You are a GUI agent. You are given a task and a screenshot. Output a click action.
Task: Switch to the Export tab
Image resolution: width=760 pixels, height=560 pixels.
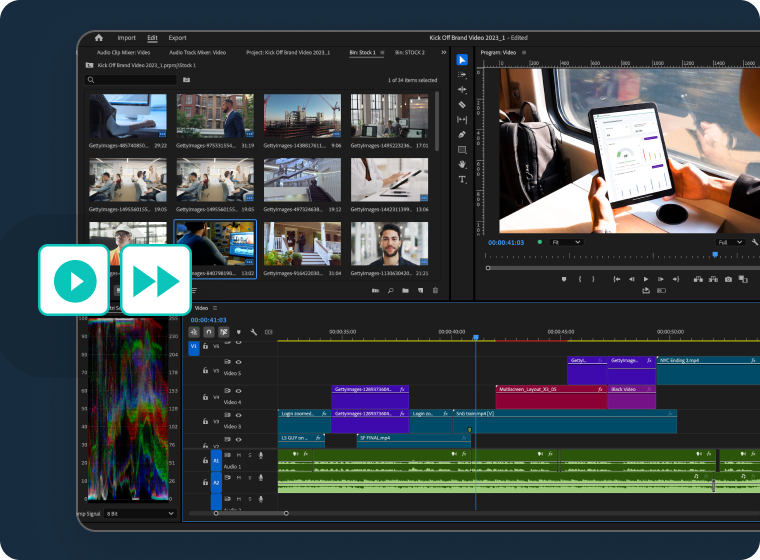[x=177, y=37]
